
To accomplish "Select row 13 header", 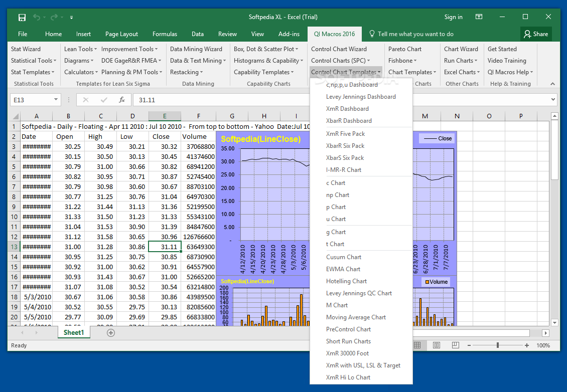I will tap(14, 247).
